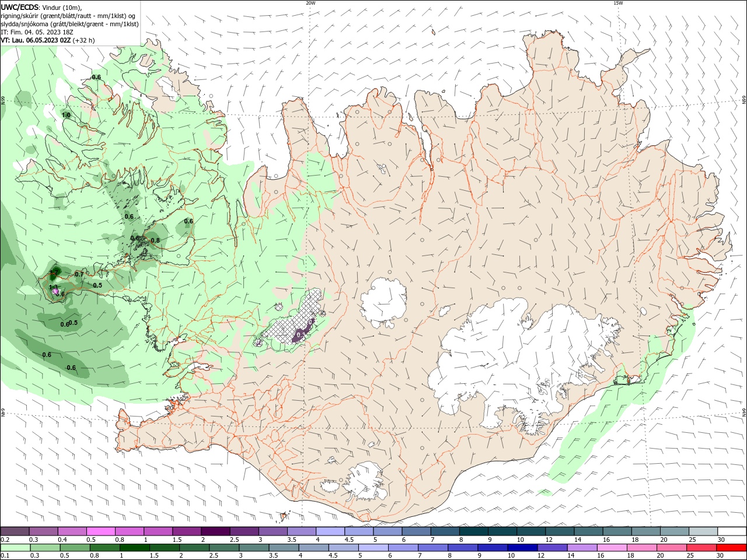Click the '0.1' label in rain legend row
This screenshot has height=560, width=747.
coord(5,555)
